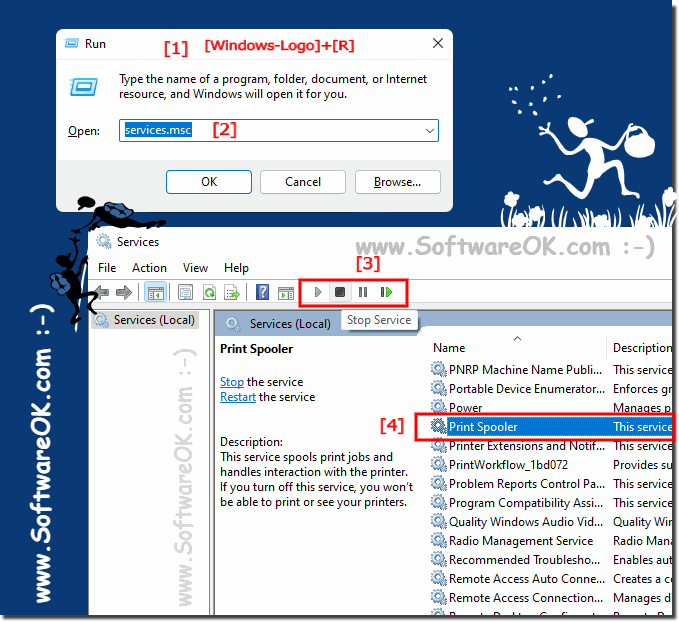Close the Run dialog with the X button
The image size is (679, 622).
(438, 43)
